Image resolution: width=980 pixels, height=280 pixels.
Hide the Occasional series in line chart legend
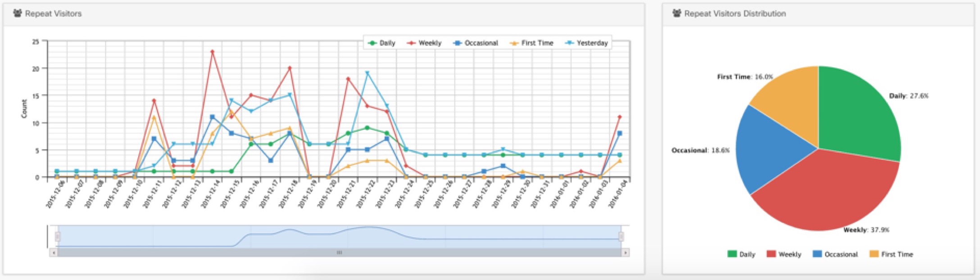click(476, 43)
